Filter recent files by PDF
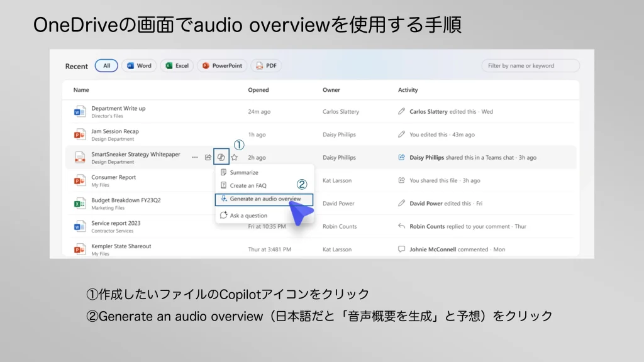Viewport: 644px width, 362px height. pyautogui.click(x=266, y=65)
